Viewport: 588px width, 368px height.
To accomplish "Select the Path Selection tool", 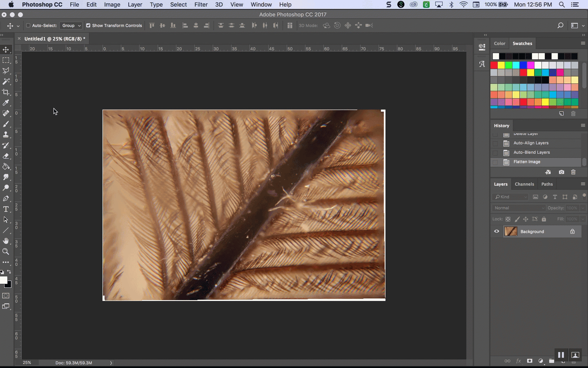I will [x=6, y=220].
